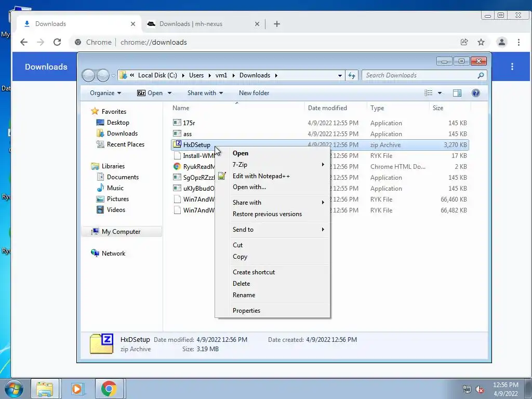Click the RyukReadMe Chrome HTML file icon

pyautogui.click(x=177, y=166)
